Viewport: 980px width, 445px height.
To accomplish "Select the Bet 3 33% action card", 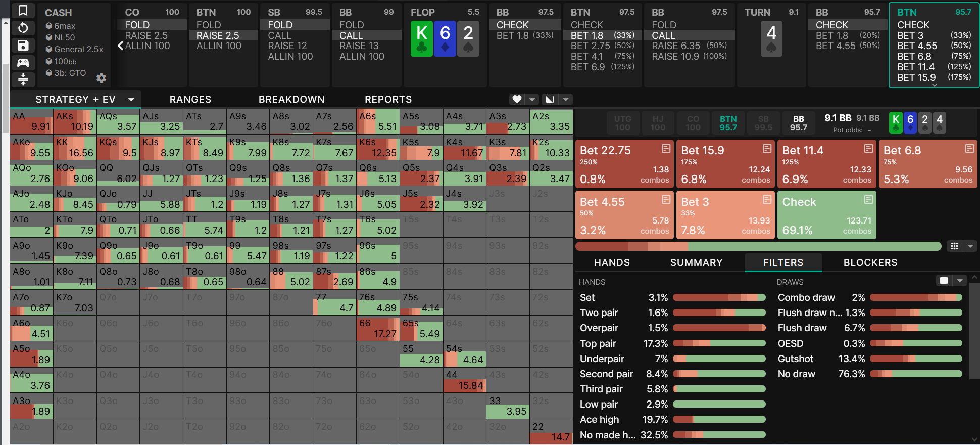I will pos(725,215).
